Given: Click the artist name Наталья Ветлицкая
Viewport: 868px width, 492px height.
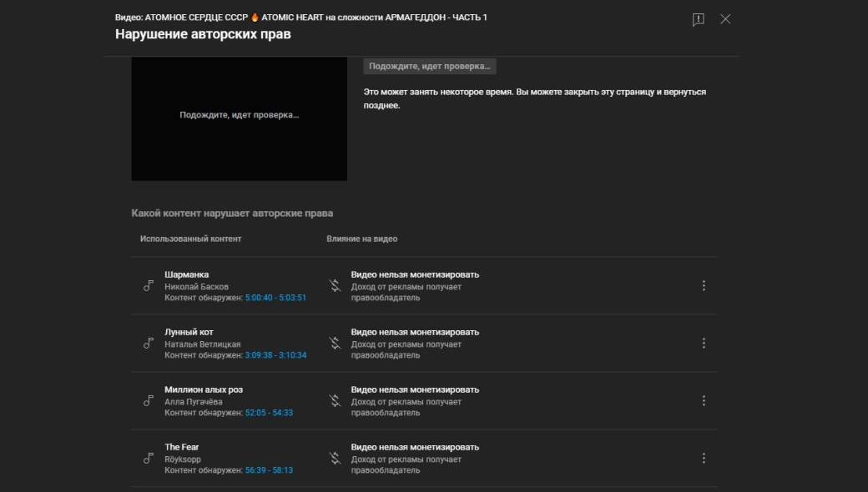Looking at the screenshot, I should [x=203, y=344].
